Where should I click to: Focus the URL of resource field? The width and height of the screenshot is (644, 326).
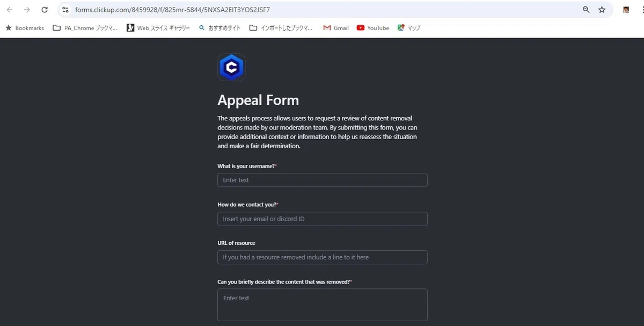tap(323, 257)
